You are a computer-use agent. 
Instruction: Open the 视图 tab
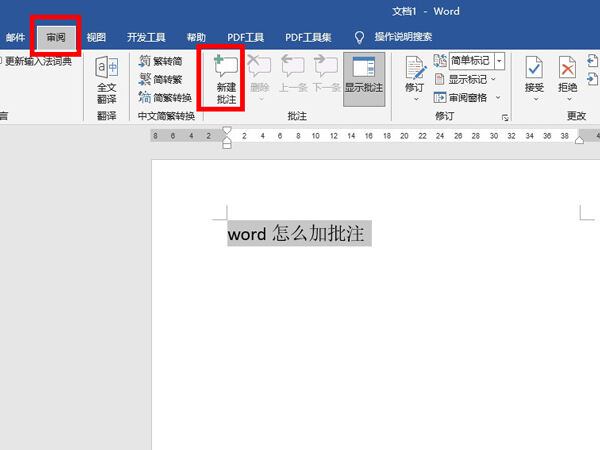[x=96, y=37]
